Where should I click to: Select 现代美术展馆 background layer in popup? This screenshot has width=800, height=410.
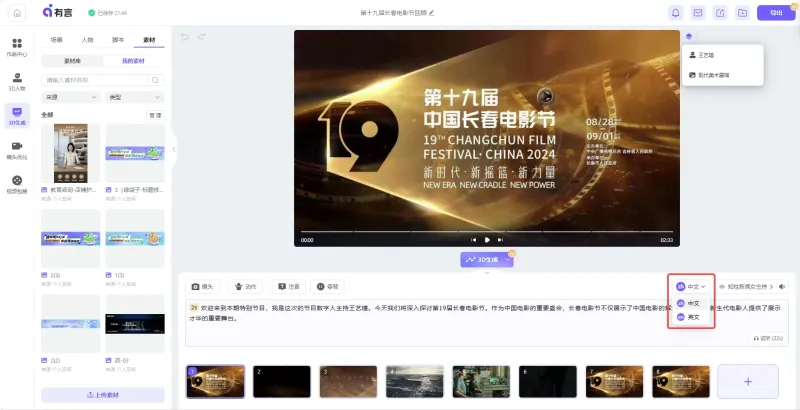pos(722,75)
